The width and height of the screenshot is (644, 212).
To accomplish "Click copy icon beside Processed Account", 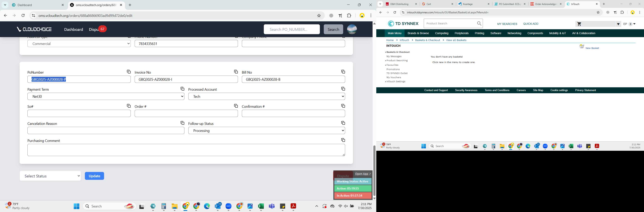I will pyautogui.click(x=343, y=89).
